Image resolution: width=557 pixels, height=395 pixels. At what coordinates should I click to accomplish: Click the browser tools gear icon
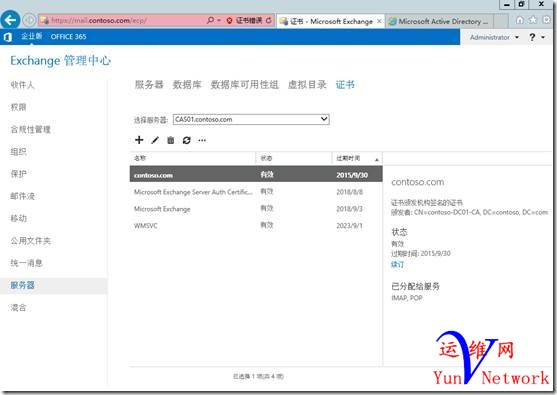coord(547,20)
